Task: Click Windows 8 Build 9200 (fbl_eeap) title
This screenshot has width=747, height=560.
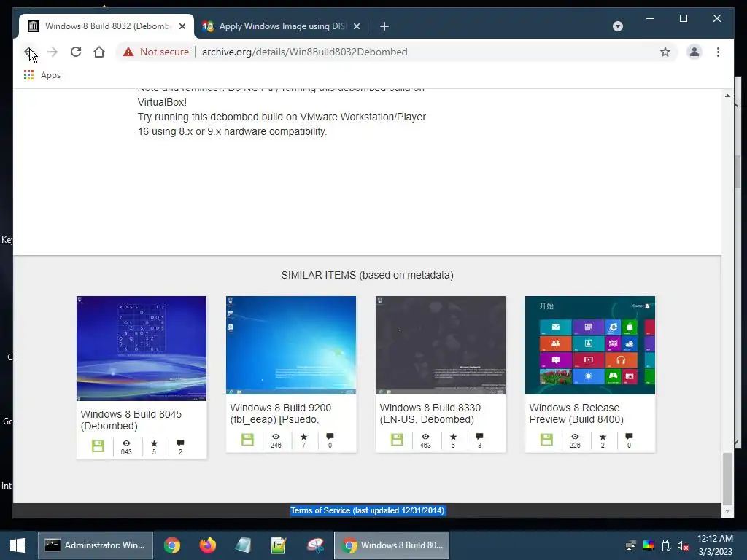Action: click(x=281, y=413)
